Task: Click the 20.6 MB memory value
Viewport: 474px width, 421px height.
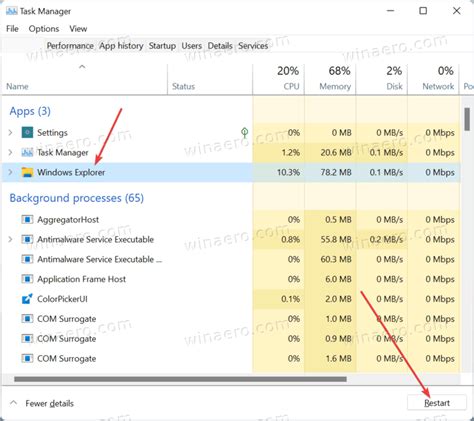Action: pyautogui.click(x=336, y=152)
